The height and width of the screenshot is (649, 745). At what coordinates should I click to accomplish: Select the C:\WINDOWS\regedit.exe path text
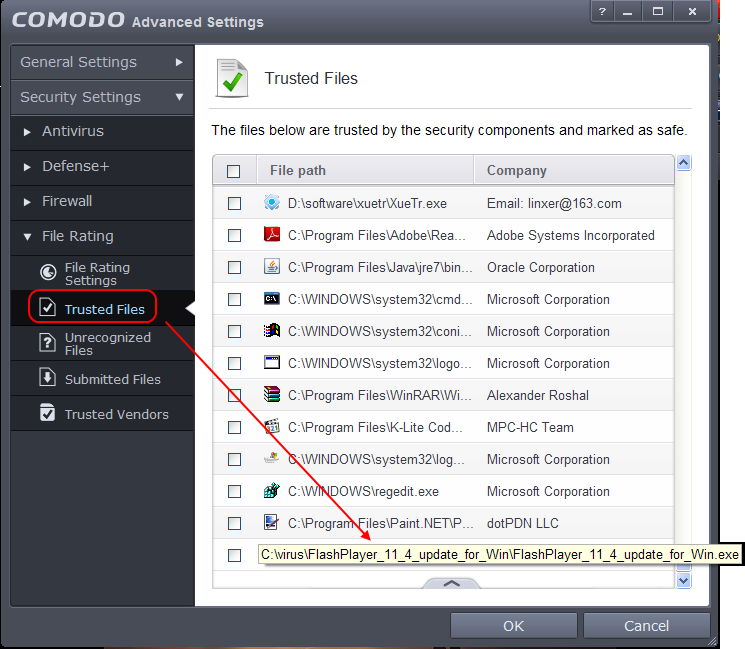coord(363,491)
